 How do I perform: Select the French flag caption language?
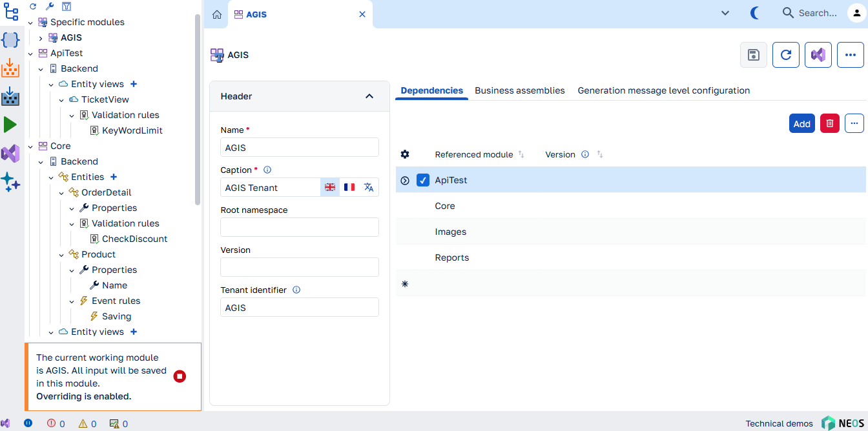click(349, 187)
